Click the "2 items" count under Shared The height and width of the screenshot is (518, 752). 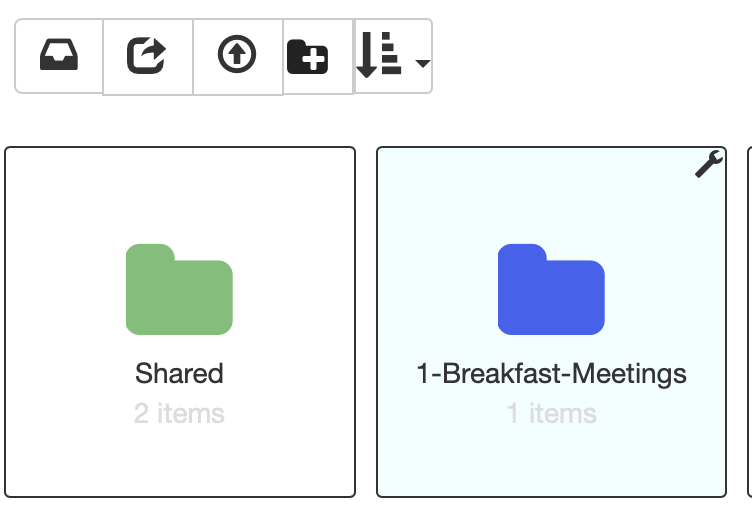[179, 413]
